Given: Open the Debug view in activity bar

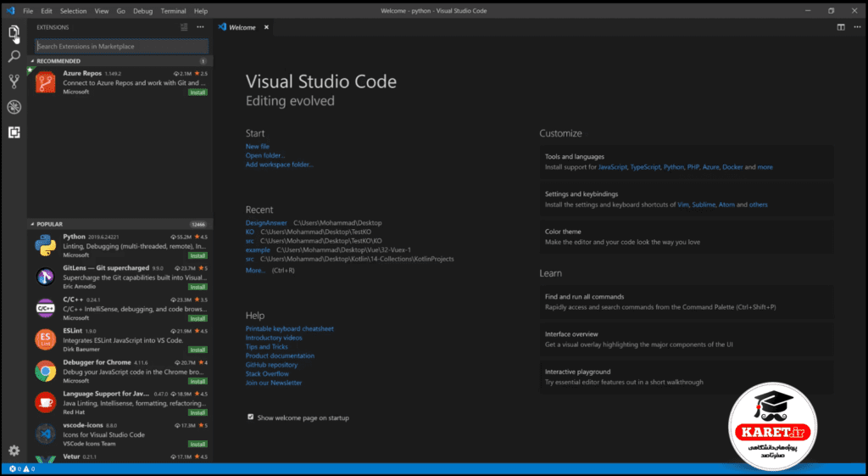Looking at the screenshot, I should [x=14, y=107].
